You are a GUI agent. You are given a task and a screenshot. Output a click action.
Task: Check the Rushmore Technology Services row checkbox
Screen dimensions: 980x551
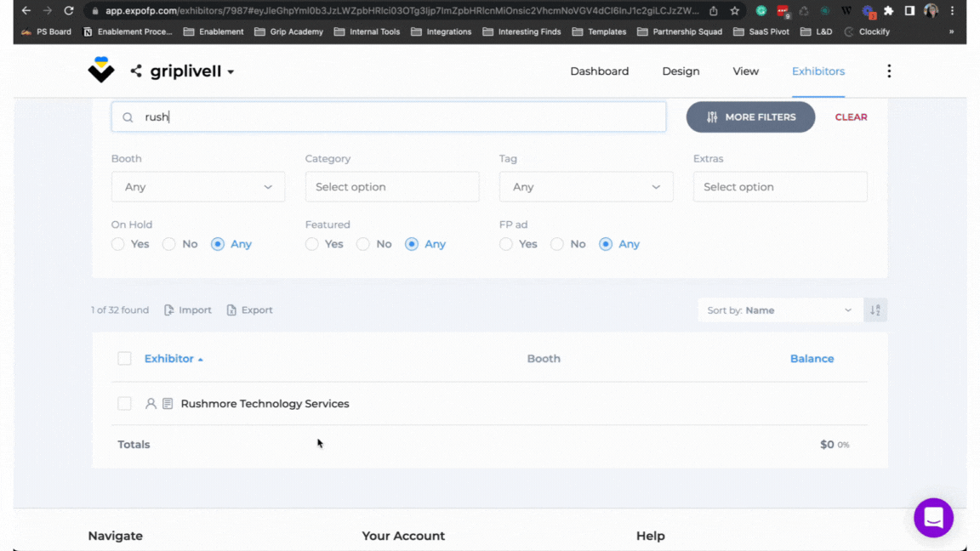(x=125, y=404)
